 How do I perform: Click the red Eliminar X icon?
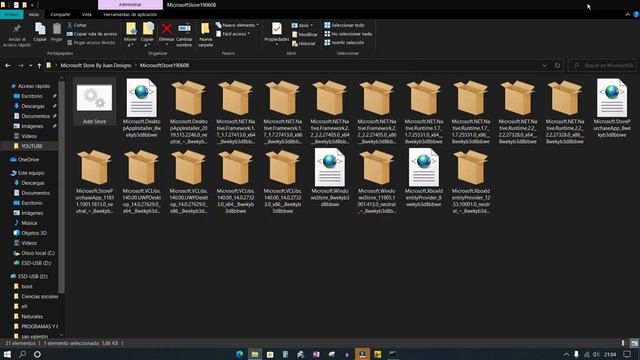click(167, 29)
